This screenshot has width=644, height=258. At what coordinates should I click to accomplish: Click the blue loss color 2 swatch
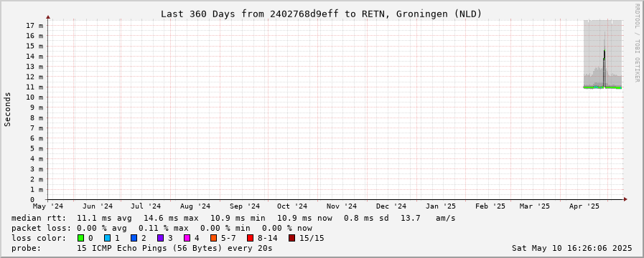(134, 238)
